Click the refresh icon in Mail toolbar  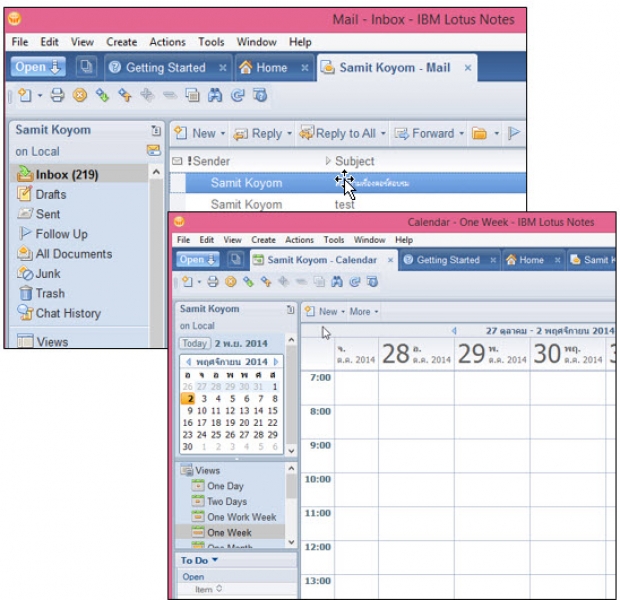pos(238,95)
